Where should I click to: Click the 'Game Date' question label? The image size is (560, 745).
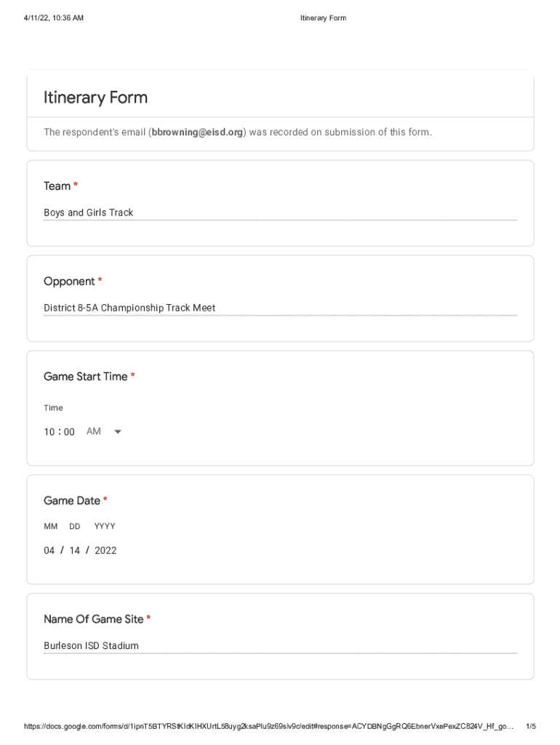pyautogui.click(x=72, y=501)
